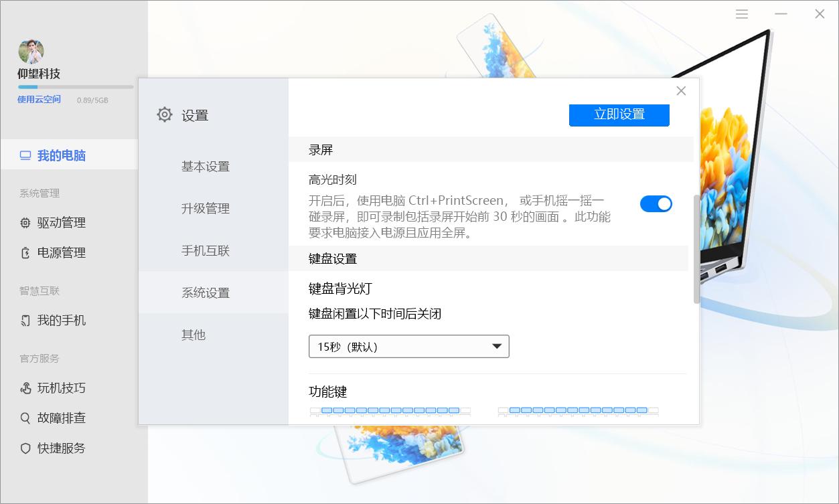Viewport: 839px width, 504px height.
Task: Click the 立即设置 button
Action: point(619,115)
